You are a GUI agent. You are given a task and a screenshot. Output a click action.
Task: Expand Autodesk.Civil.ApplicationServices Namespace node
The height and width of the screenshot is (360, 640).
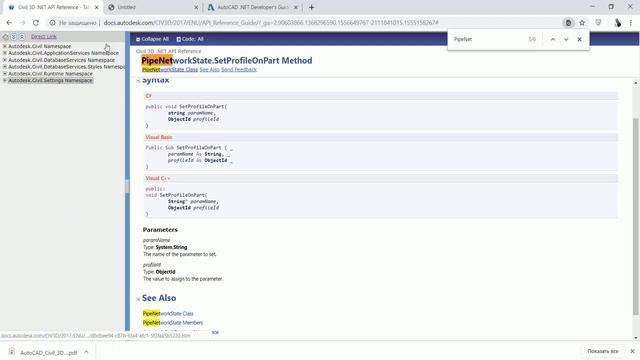(5, 53)
